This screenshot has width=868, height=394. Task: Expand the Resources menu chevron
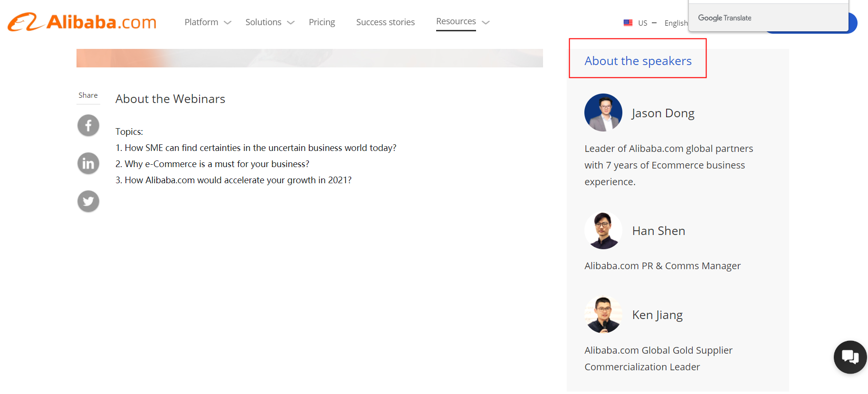pyautogui.click(x=486, y=22)
